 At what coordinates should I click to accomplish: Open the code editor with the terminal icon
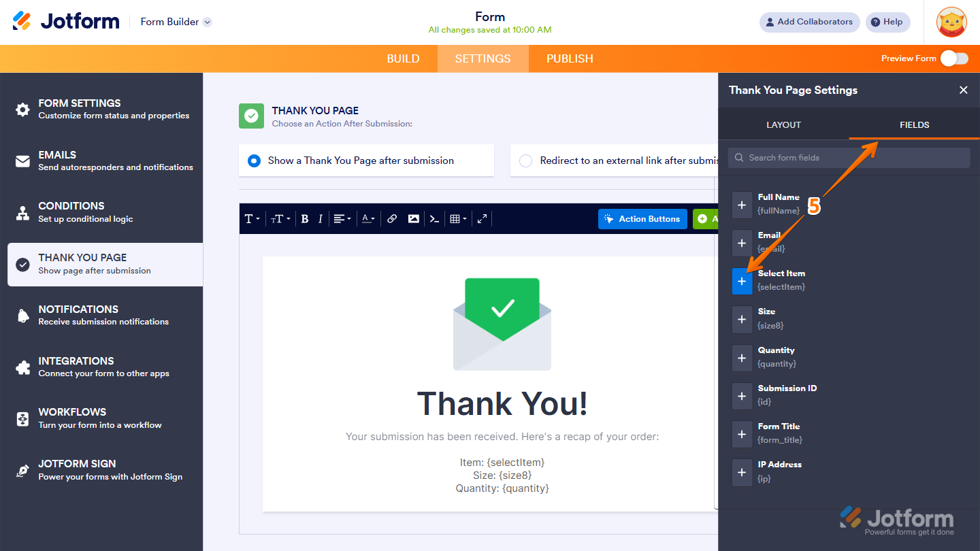click(x=434, y=218)
